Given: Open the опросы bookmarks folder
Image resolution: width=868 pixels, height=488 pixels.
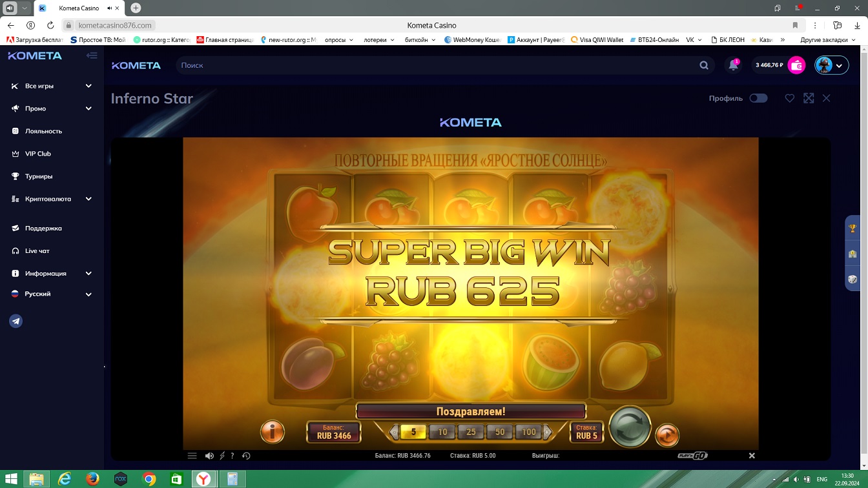Looking at the screenshot, I should (x=339, y=39).
